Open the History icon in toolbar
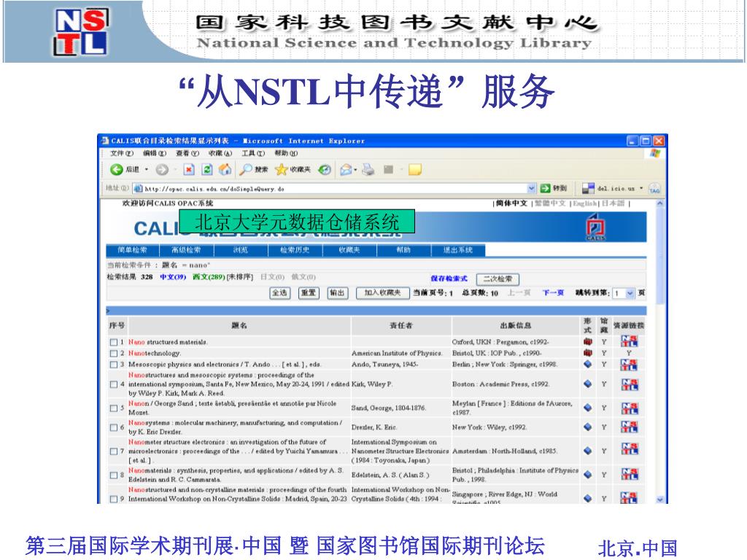 pyautogui.click(x=325, y=169)
